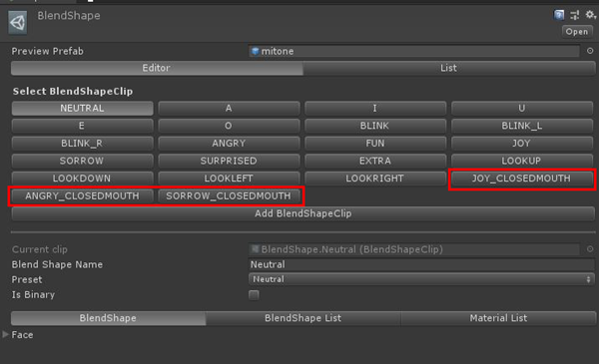Select the JOY clip button
599x364 pixels.
point(522,144)
